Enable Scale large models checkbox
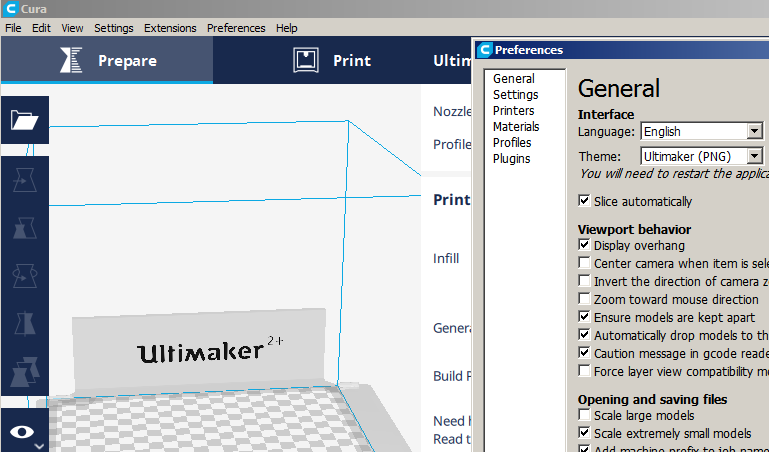 point(584,415)
